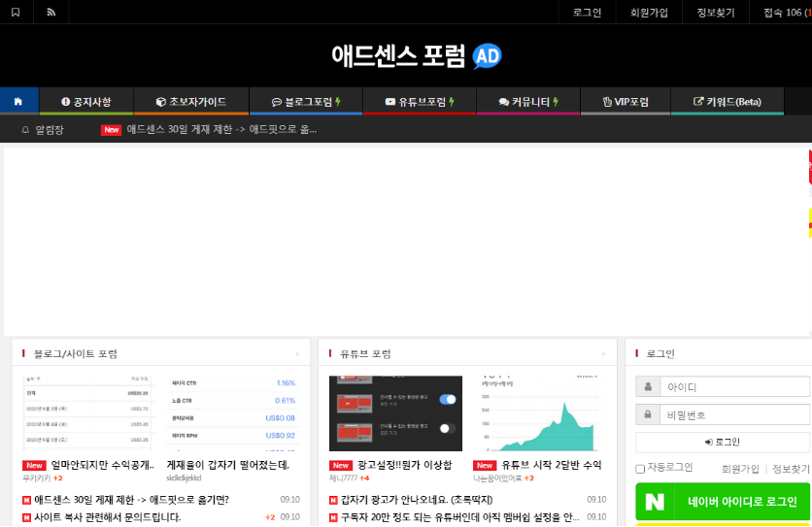Open the 커뮤니티 menu
Screen dimensions: 812x527
point(528,102)
